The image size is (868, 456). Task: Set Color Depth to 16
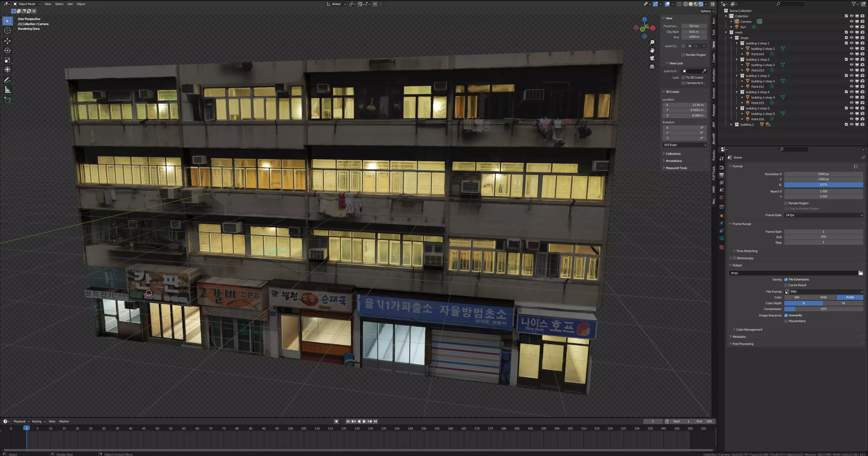(x=843, y=303)
